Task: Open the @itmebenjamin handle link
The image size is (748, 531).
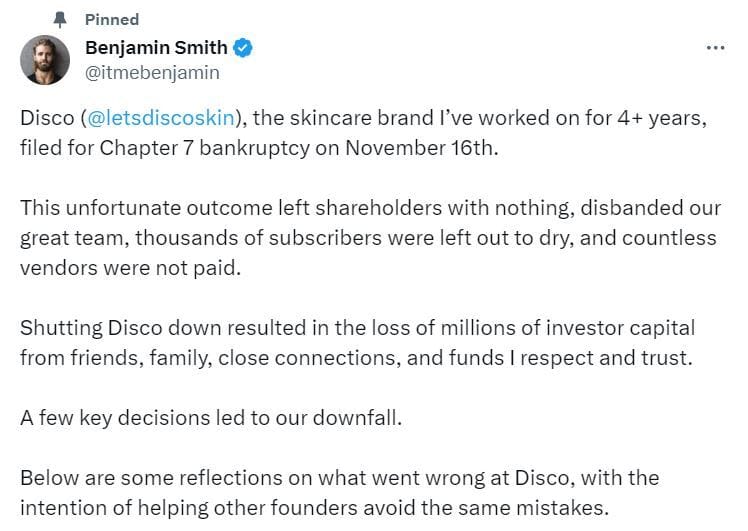Action: [152, 72]
